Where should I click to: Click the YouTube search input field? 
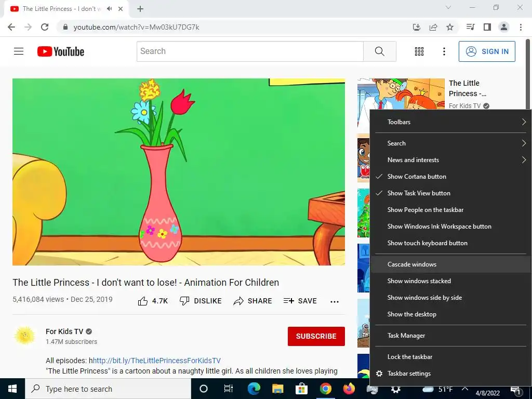point(250,51)
